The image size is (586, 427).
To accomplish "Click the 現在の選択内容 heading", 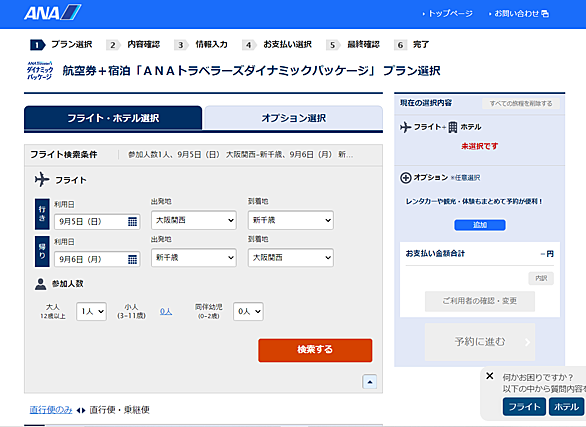I will tap(426, 103).
